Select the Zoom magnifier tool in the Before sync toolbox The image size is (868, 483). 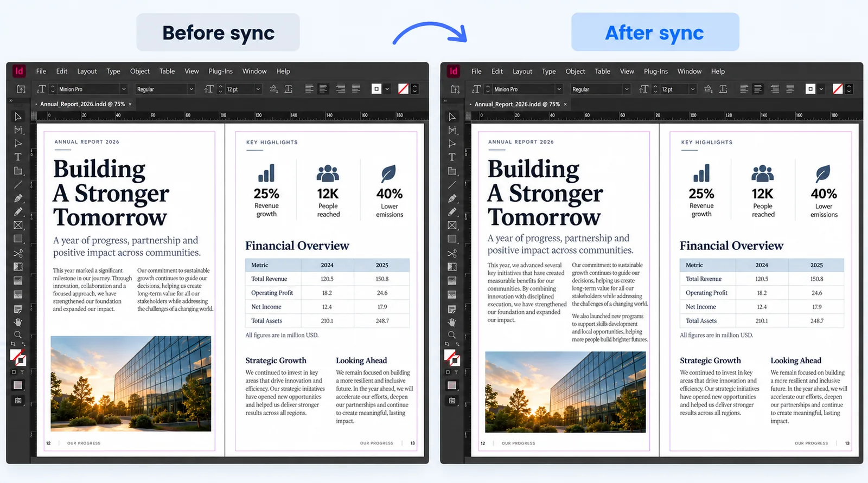pos(18,335)
